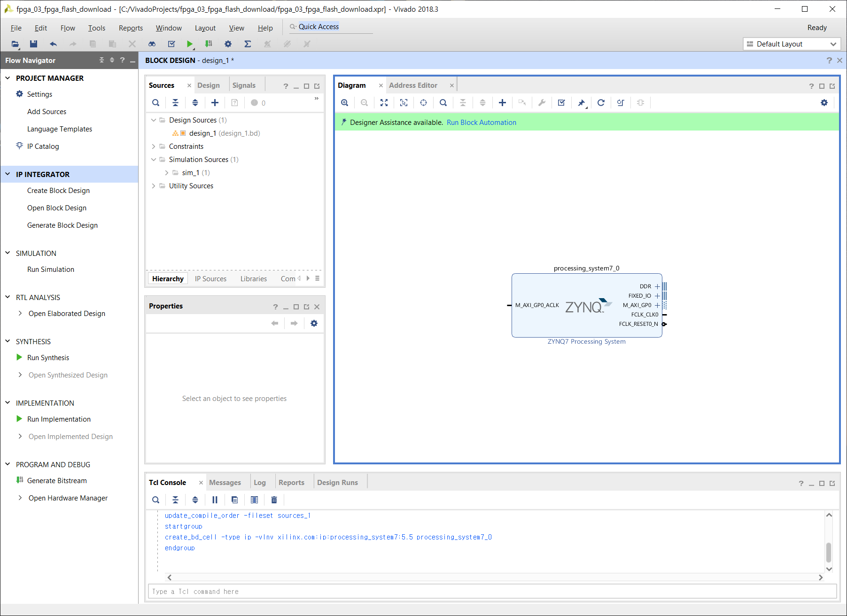Click Zoom In in the Diagram toolbar
Image resolution: width=847 pixels, height=616 pixels.
click(x=345, y=103)
